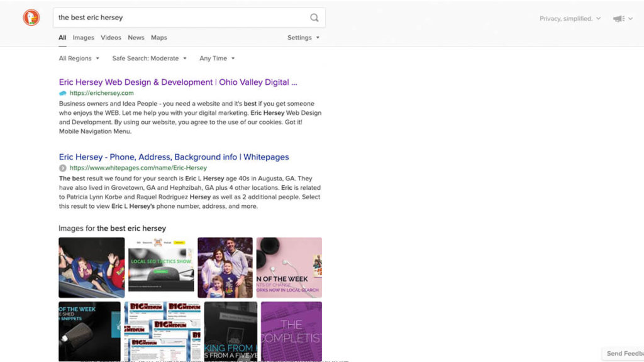The image size is (644, 362).
Task: Expand the Settings dropdown
Action: tap(303, 38)
